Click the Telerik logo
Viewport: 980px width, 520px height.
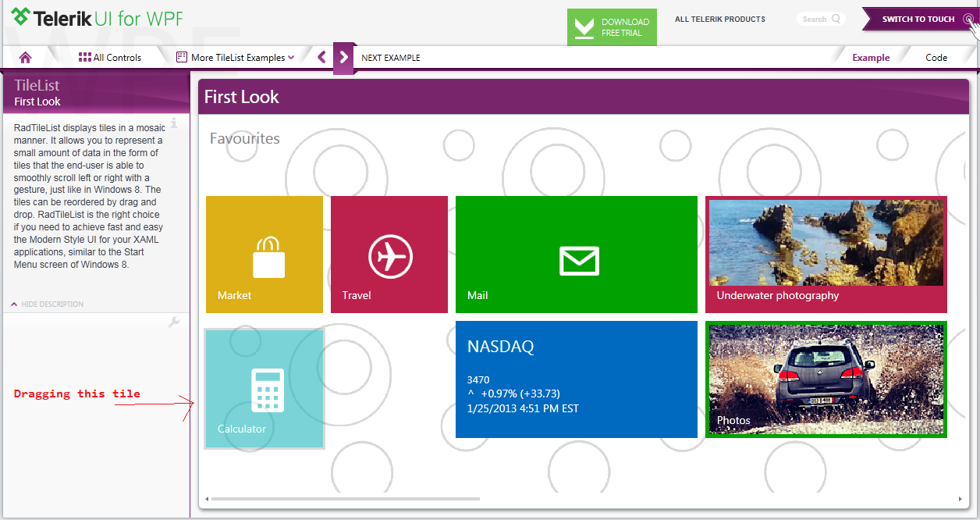(x=97, y=18)
